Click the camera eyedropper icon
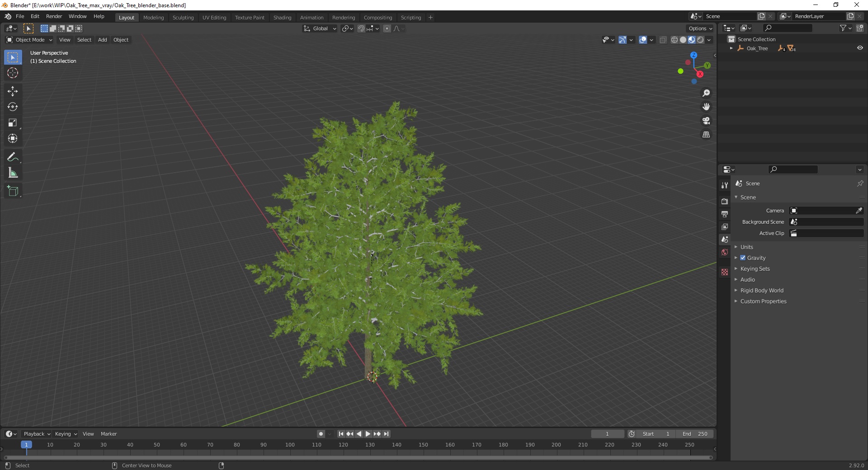Screen dimensions: 868x470 tap(859, 211)
